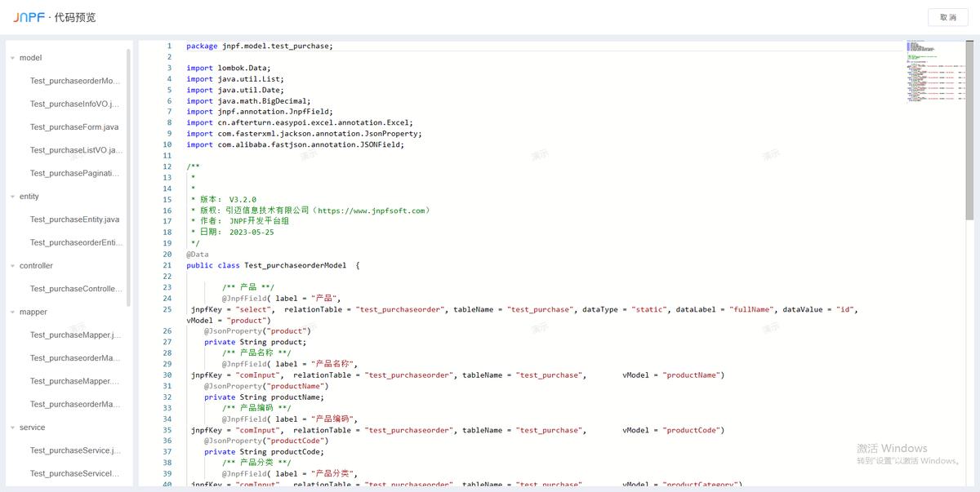980x492 pixels.
Task: Click the JNPF logo
Action: click(x=29, y=17)
